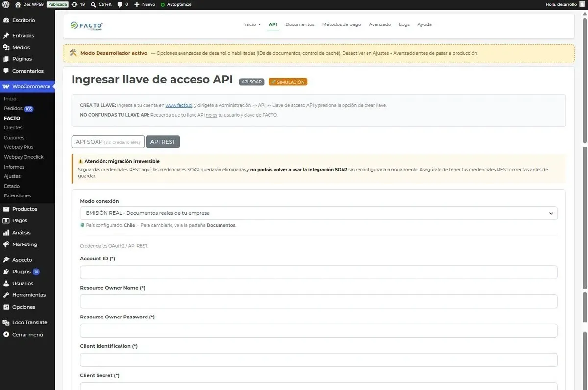
Task: Click the Plugins 13 updates badge
Action: [x=36, y=272]
